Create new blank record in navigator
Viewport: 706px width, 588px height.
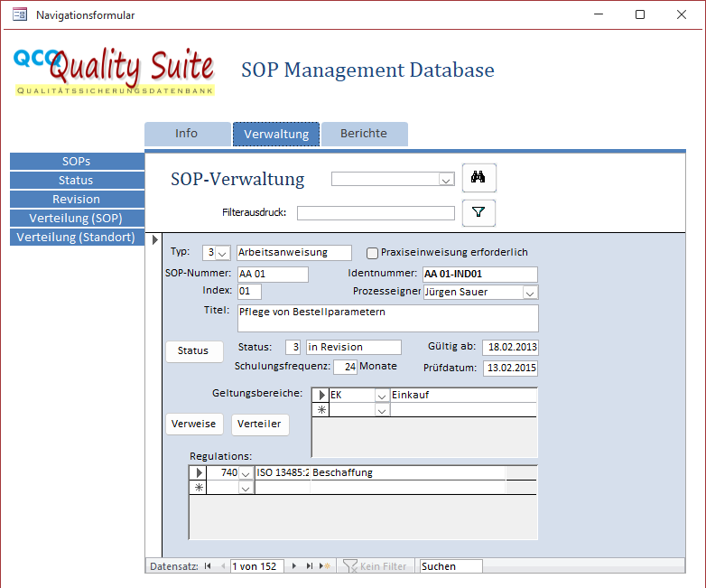click(325, 566)
